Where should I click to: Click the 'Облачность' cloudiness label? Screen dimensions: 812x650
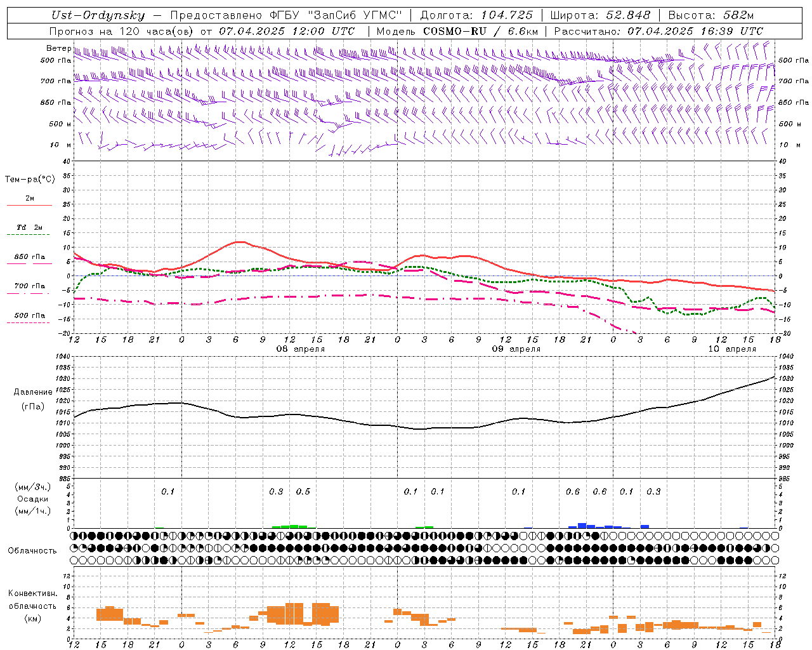32,551
